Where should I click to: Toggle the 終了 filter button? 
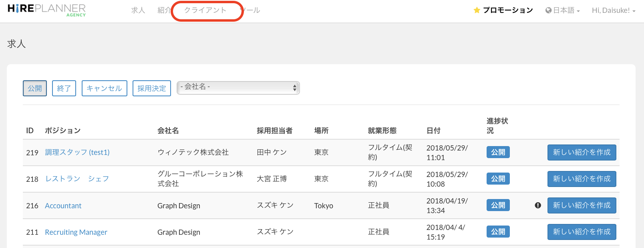pyautogui.click(x=64, y=88)
